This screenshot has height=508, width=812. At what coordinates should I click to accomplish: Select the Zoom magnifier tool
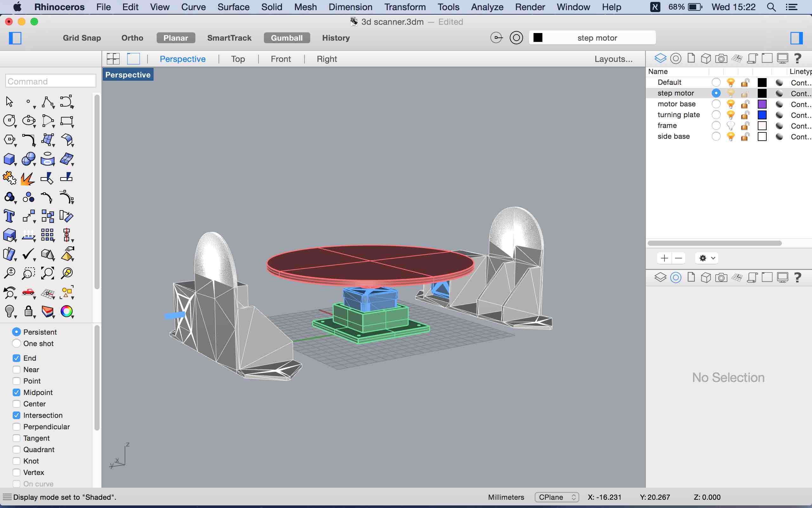click(10, 273)
